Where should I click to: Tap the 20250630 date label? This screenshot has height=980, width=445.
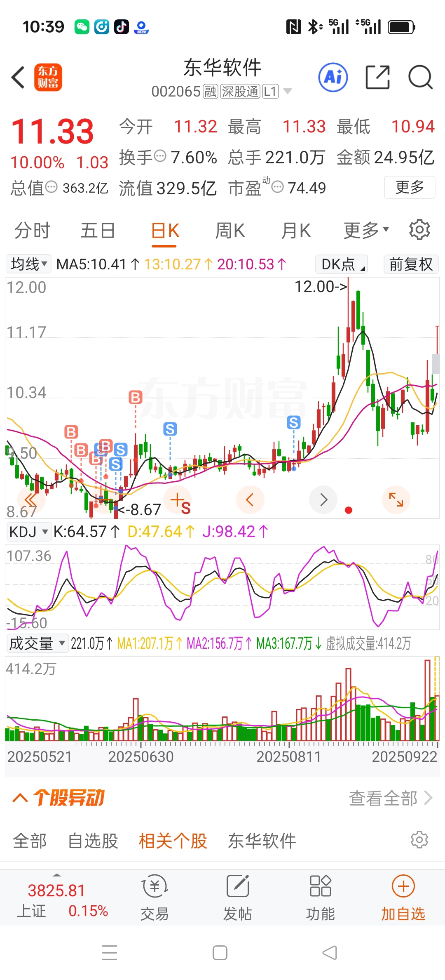click(x=141, y=756)
